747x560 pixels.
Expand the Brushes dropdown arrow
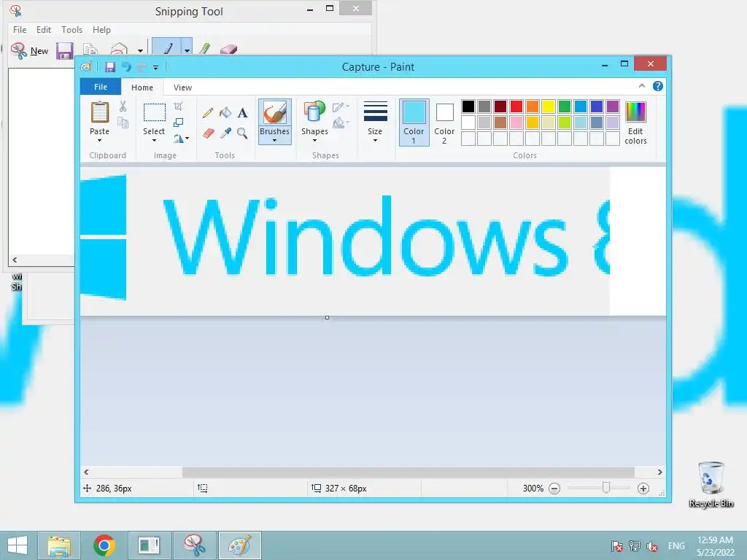pyautogui.click(x=275, y=141)
